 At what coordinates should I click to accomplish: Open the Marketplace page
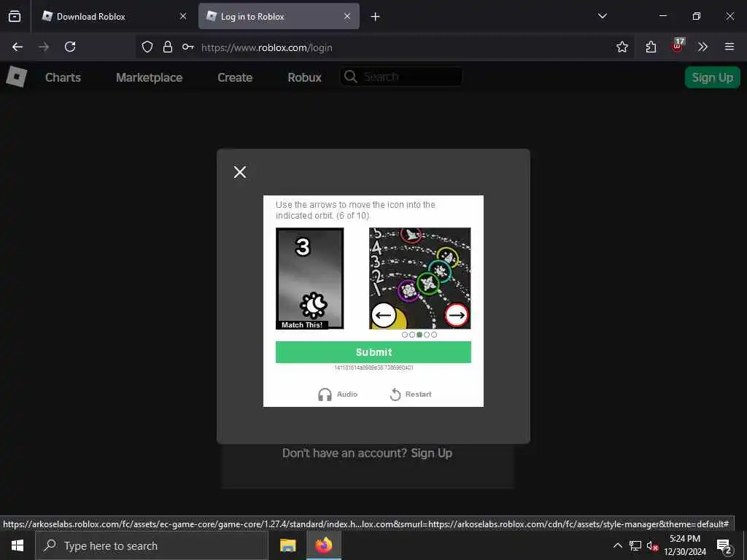click(149, 77)
